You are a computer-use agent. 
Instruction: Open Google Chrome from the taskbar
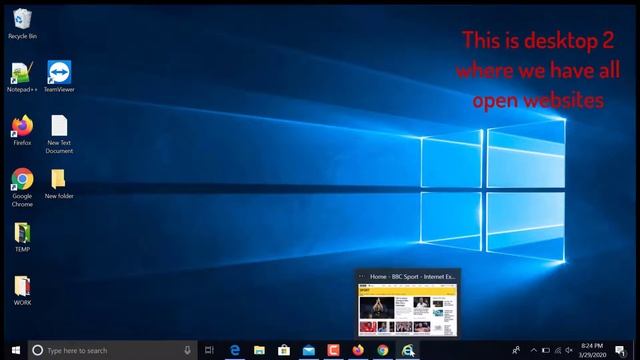click(x=382, y=350)
